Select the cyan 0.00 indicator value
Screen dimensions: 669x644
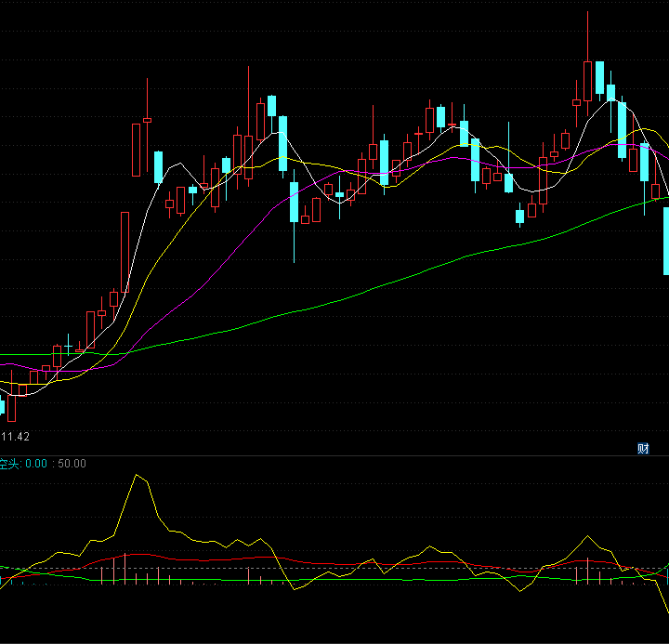tap(36, 464)
